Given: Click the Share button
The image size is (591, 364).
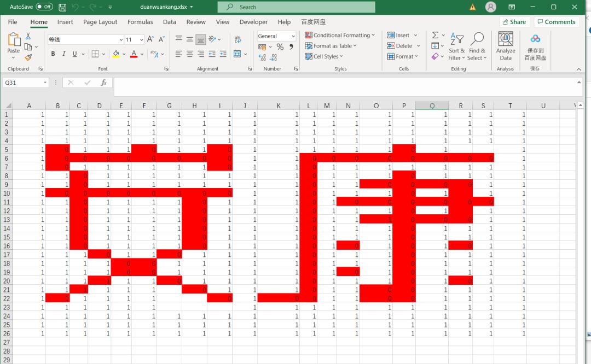Looking at the screenshot, I should 514,22.
